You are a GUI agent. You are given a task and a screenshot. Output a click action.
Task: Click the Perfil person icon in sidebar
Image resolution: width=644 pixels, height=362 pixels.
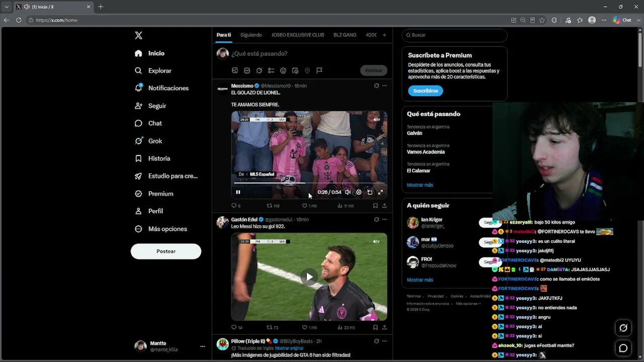[138, 211]
